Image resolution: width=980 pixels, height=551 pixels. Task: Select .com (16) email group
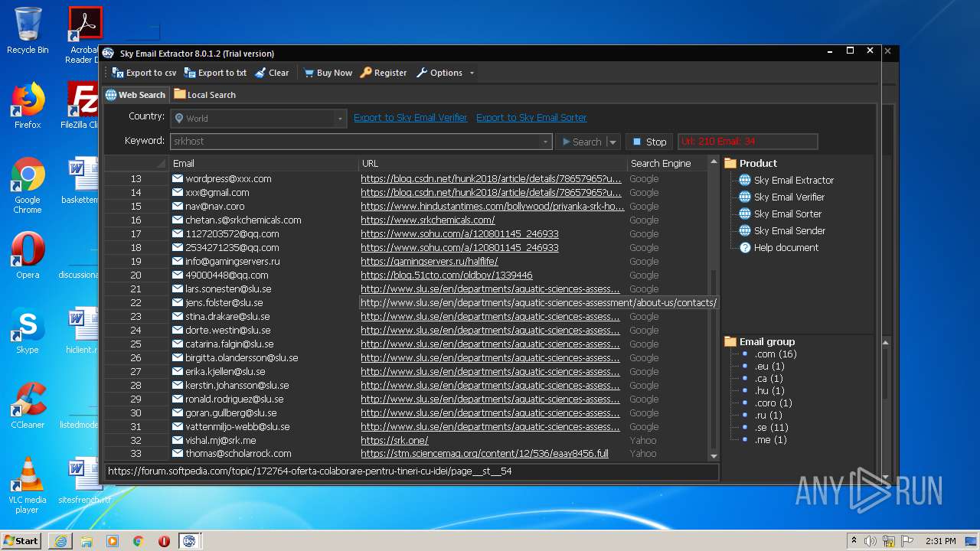776,354
